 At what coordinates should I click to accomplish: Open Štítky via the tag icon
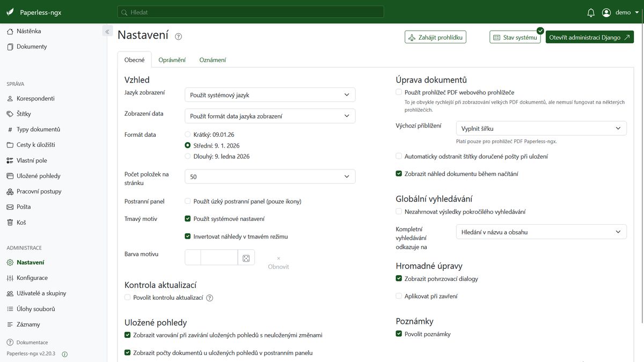(10, 114)
